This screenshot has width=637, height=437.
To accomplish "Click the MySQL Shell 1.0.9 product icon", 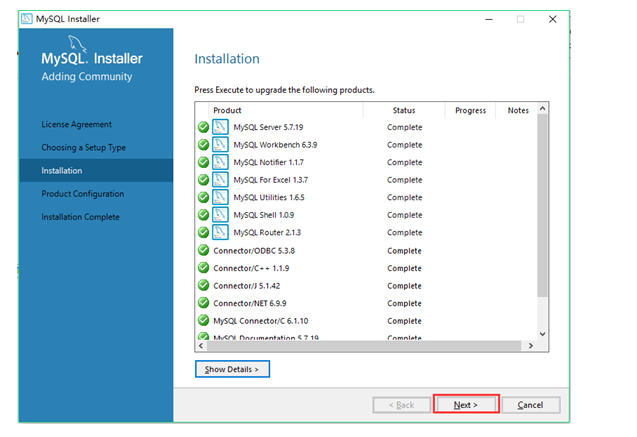I will point(220,214).
